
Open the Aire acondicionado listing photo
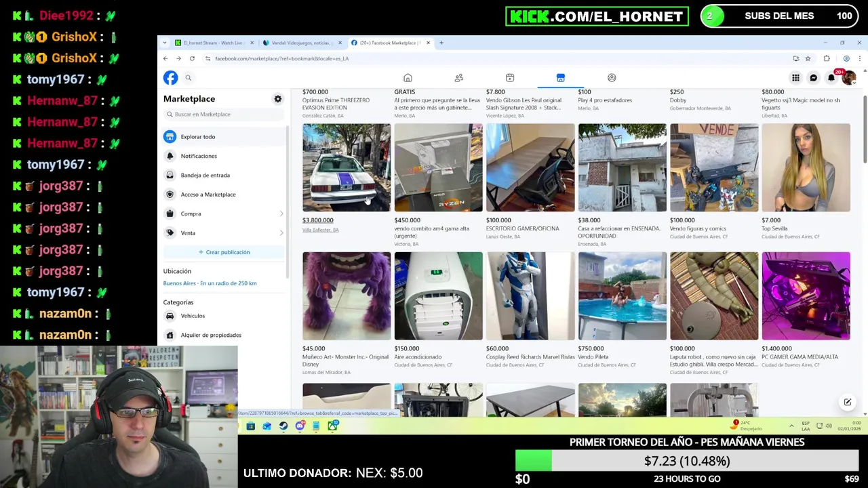tap(438, 296)
